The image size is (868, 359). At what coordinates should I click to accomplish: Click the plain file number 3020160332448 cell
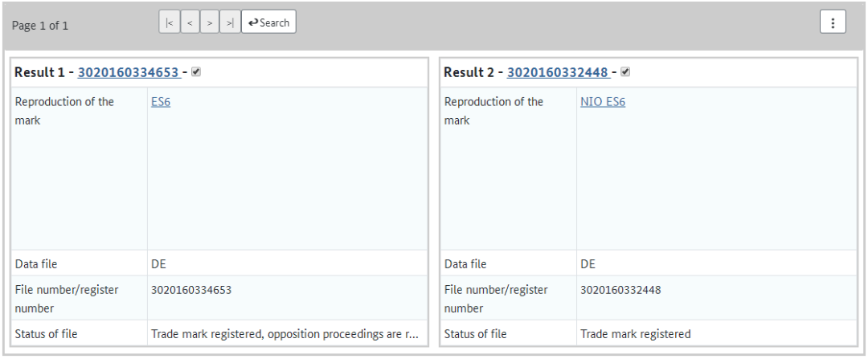620,290
